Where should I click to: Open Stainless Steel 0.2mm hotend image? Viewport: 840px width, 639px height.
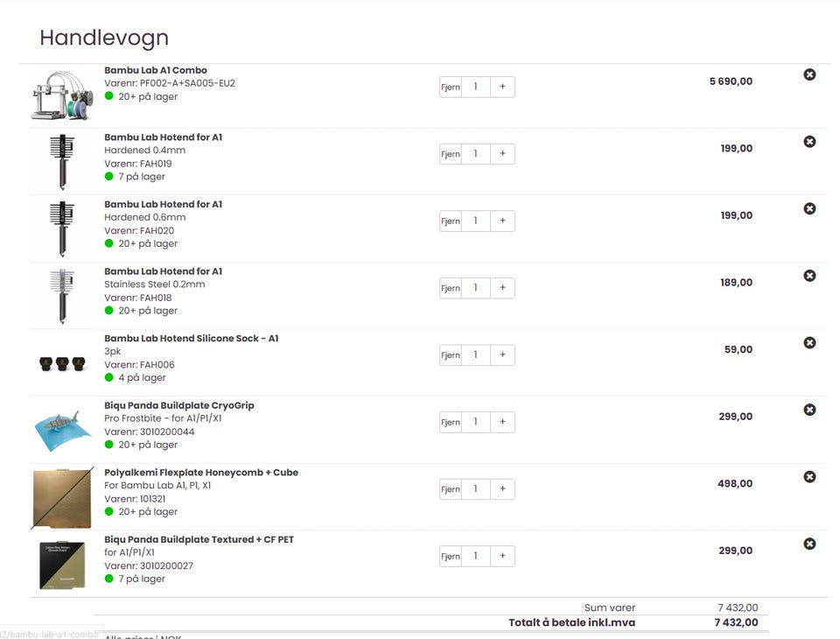coord(62,296)
